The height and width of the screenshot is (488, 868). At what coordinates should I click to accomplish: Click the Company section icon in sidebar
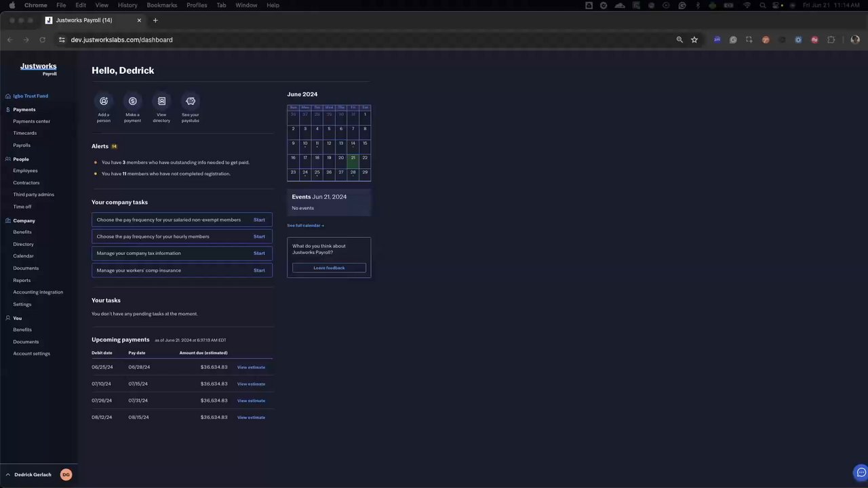(x=8, y=220)
